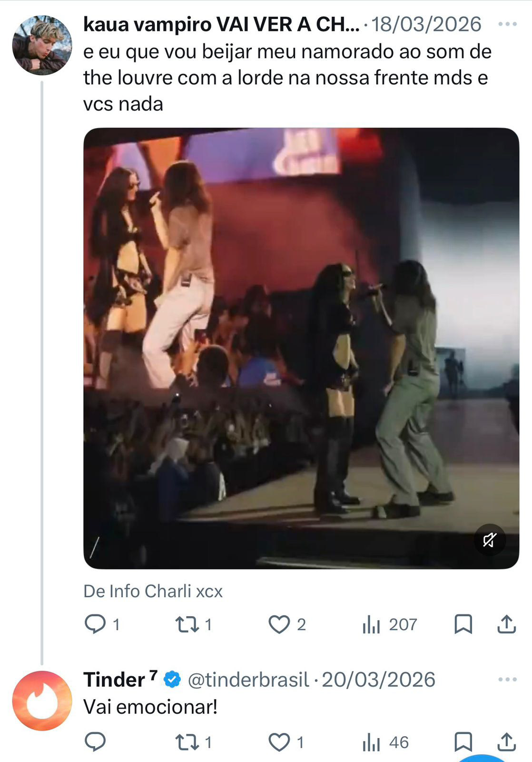Retweet kaua vampiro's post
The width and height of the screenshot is (532, 762).
tap(187, 624)
